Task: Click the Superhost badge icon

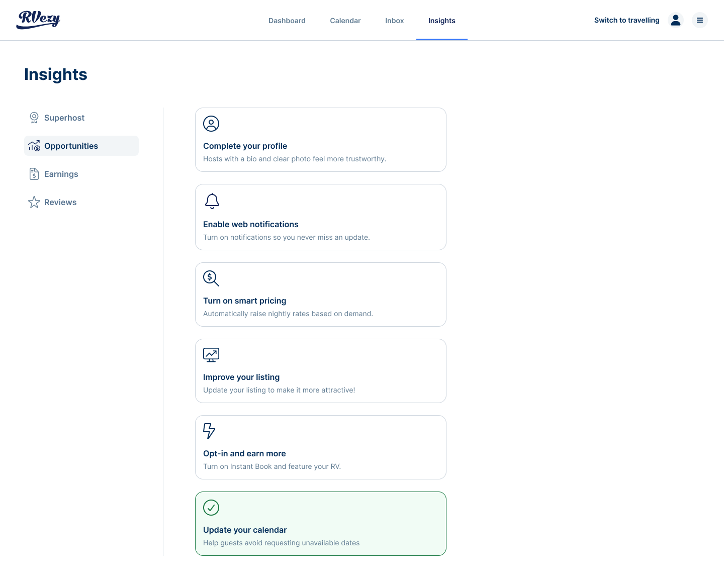Action: tap(34, 118)
